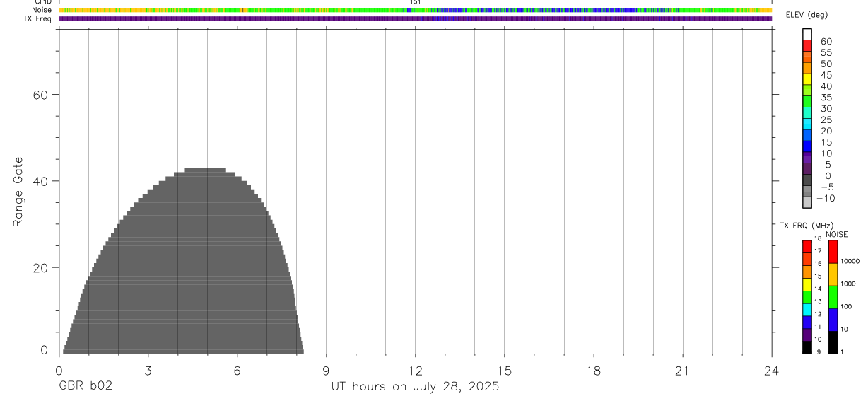Click the 'GBR b02' radar beam label

click(85, 386)
